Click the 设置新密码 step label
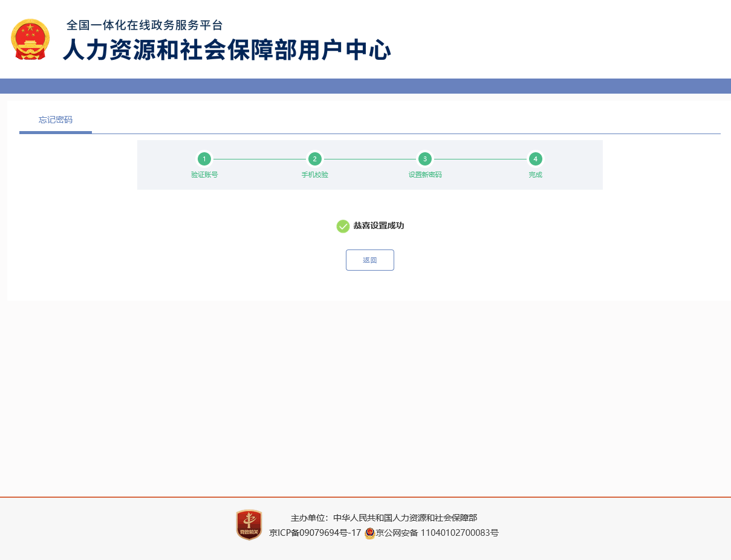This screenshot has width=731, height=560. (x=425, y=175)
